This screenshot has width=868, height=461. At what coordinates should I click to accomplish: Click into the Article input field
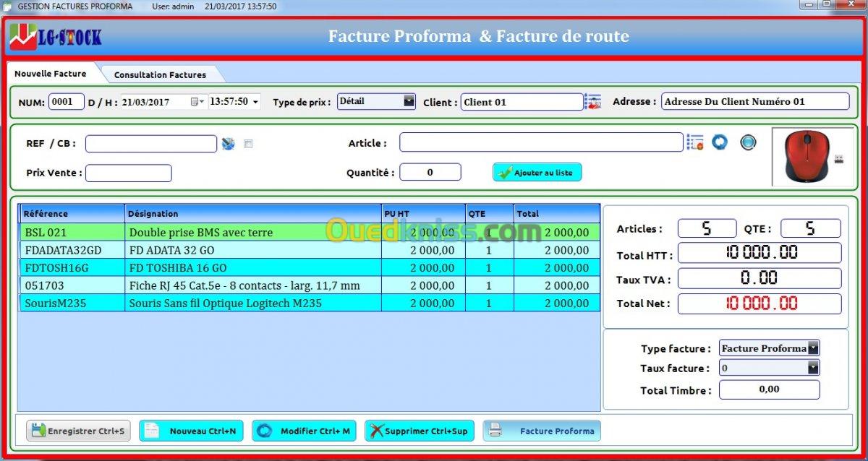541,142
